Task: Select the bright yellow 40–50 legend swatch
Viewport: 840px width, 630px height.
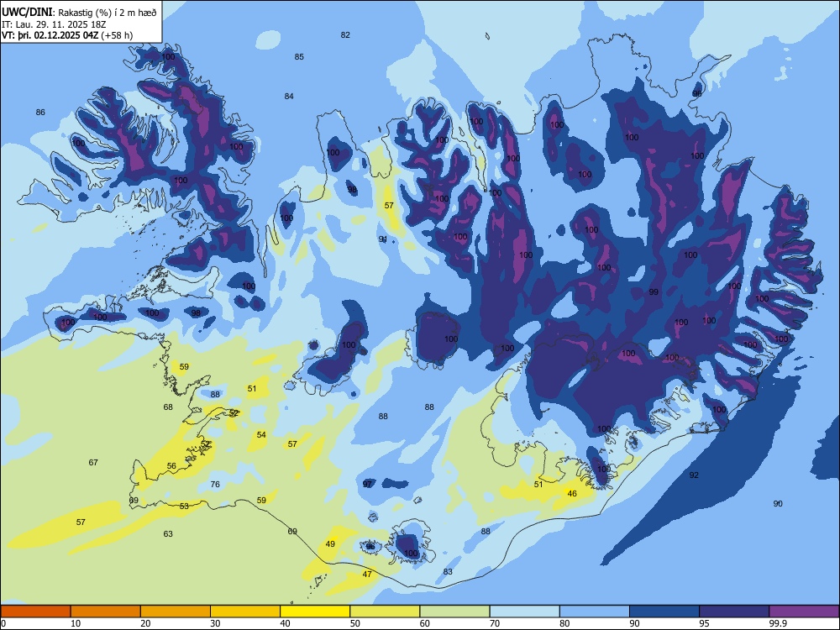Action: tap(315, 612)
